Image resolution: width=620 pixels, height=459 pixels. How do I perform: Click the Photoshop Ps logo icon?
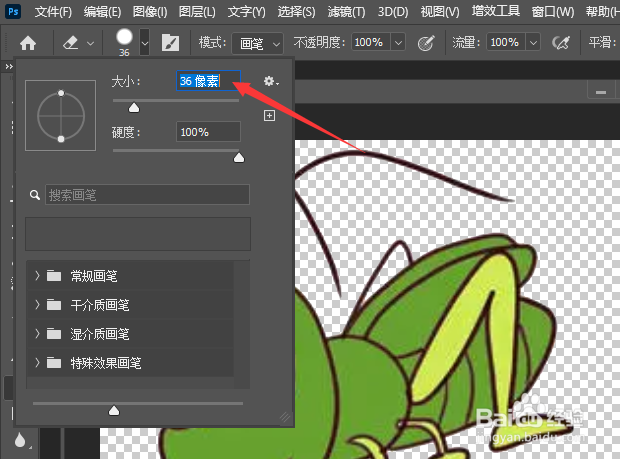pyautogui.click(x=13, y=11)
